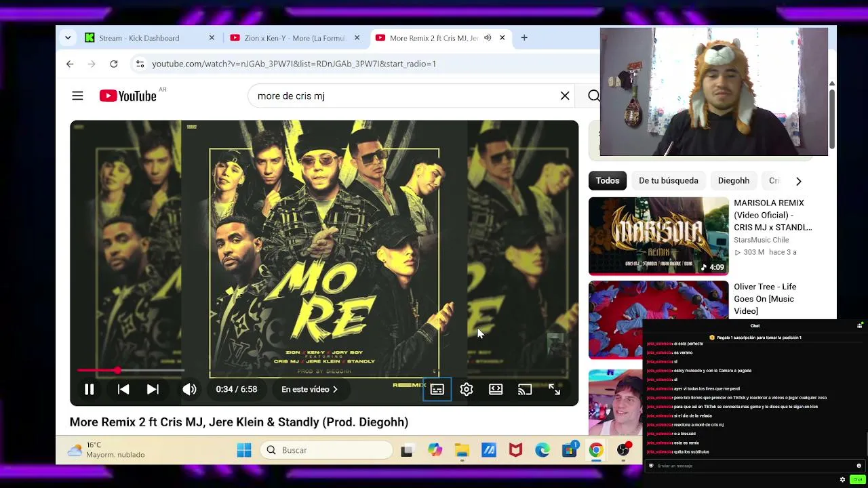Run the YouTube search with the magnifier
This screenshot has height=488, width=868.
click(x=593, y=96)
